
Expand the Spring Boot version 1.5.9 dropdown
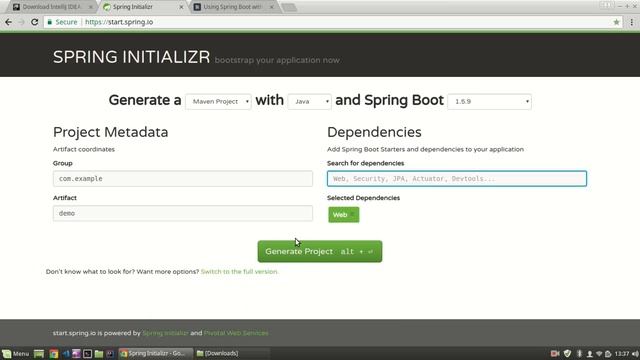(489, 102)
